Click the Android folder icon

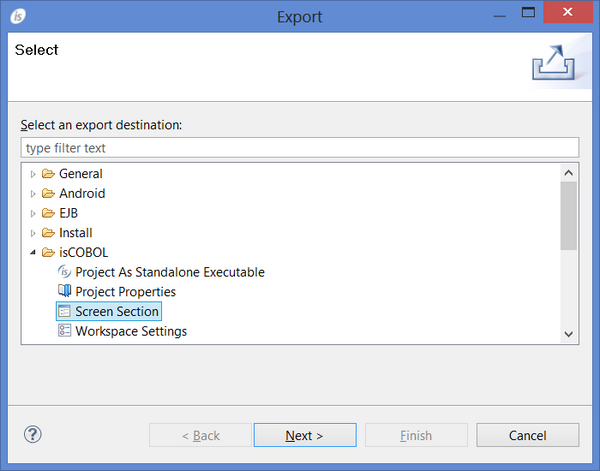(x=48, y=193)
